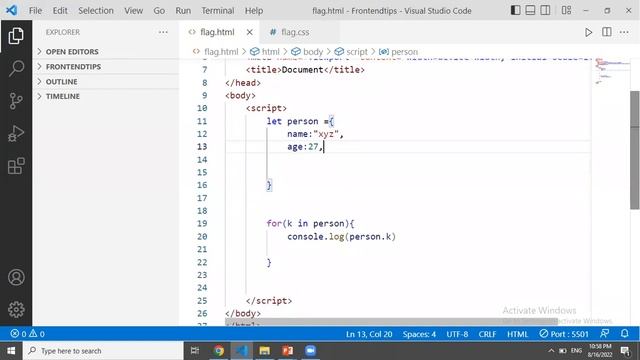This screenshot has height=360, width=640.
Task: Open the File menu
Action: coord(35,11)
